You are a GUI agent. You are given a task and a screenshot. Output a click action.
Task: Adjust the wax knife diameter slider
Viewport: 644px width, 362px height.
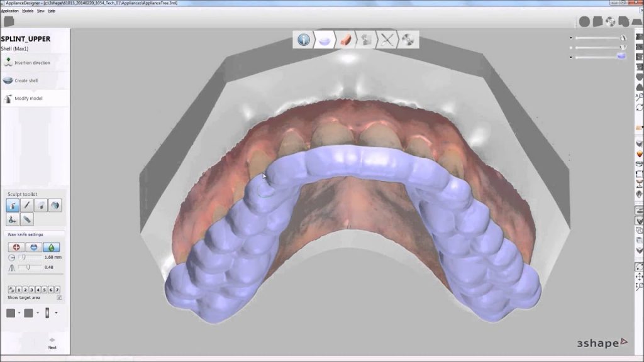(23, 257)
